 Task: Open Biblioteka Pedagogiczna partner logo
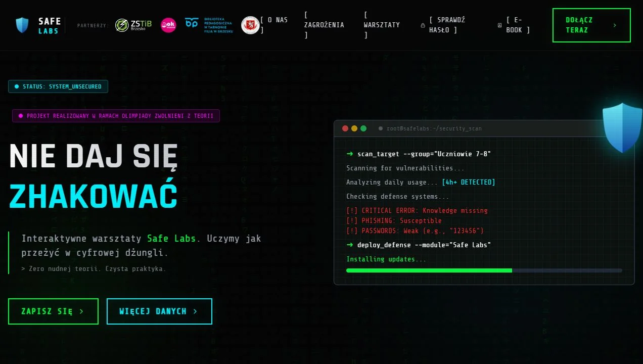209,25
